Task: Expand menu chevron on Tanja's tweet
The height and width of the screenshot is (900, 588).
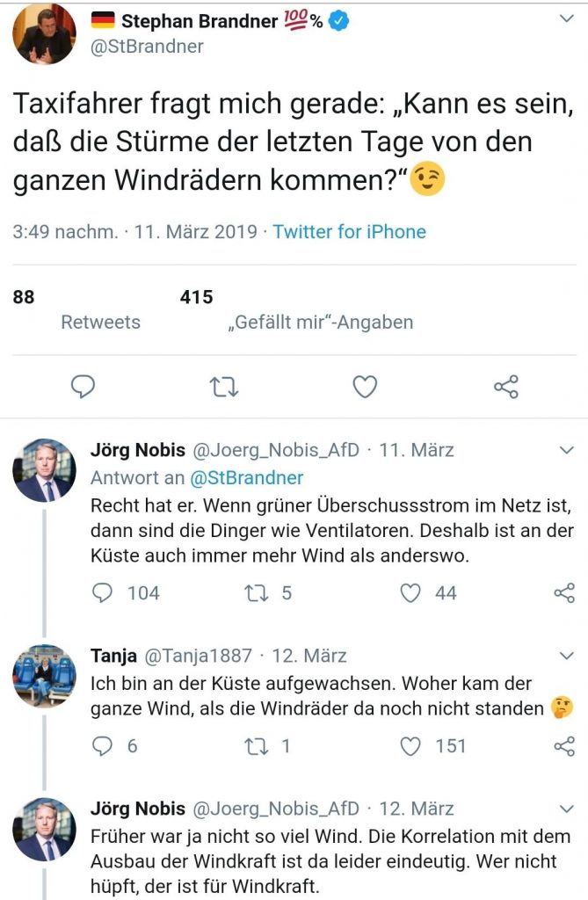Action: 567,656
